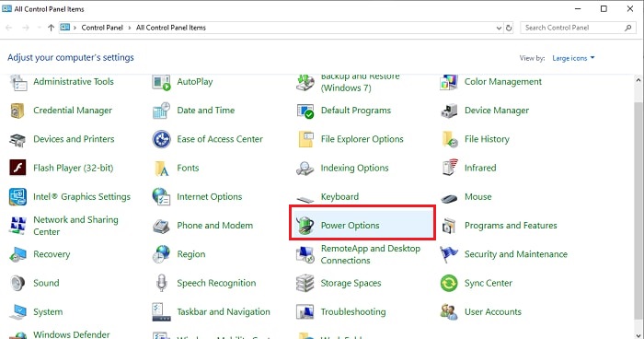Open the Device Manager icon
This screenshot has width=644, height=339.
(x=449, y=111)
